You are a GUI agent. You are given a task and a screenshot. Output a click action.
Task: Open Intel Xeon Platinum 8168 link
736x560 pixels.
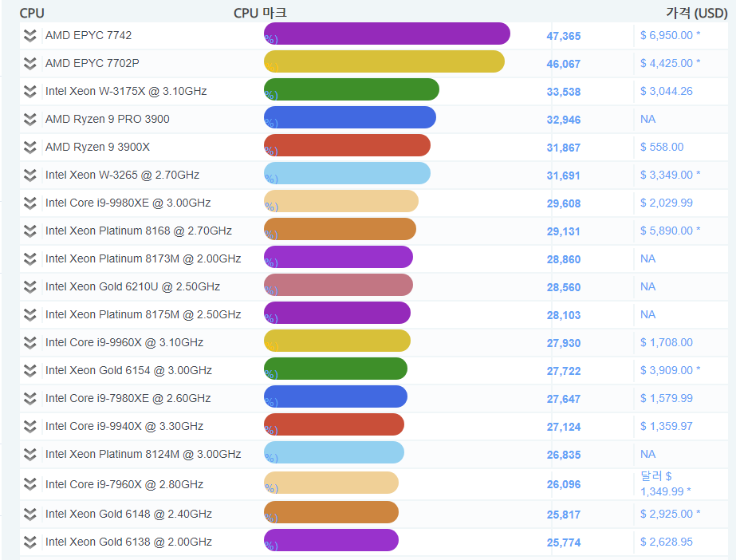pos(139,231)
